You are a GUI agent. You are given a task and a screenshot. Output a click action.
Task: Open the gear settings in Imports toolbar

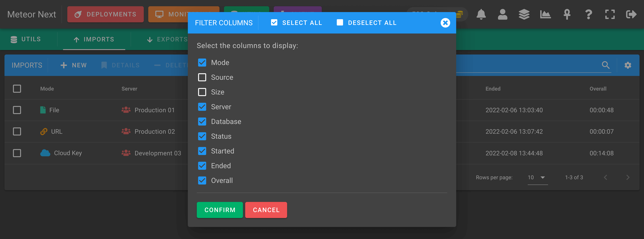point(628,65)
